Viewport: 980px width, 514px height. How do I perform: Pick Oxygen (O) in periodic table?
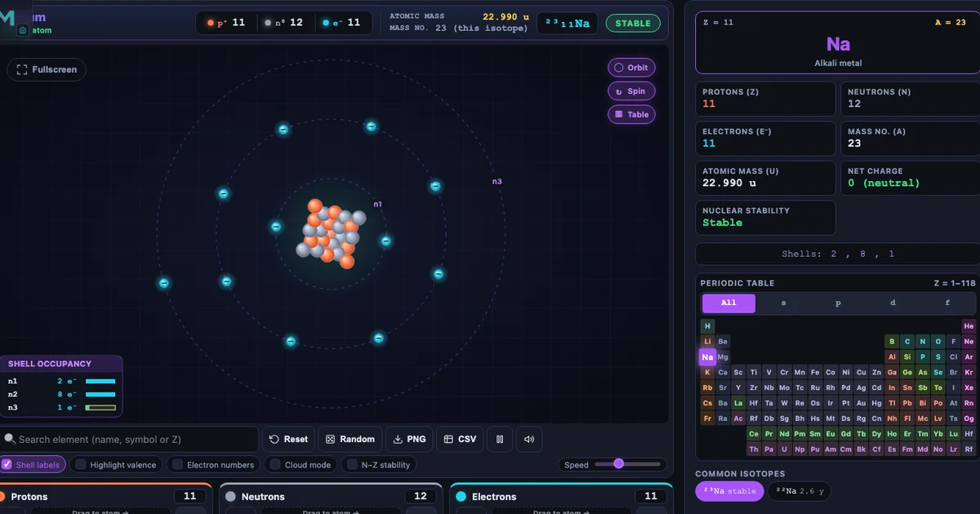[x=938, y=341]
